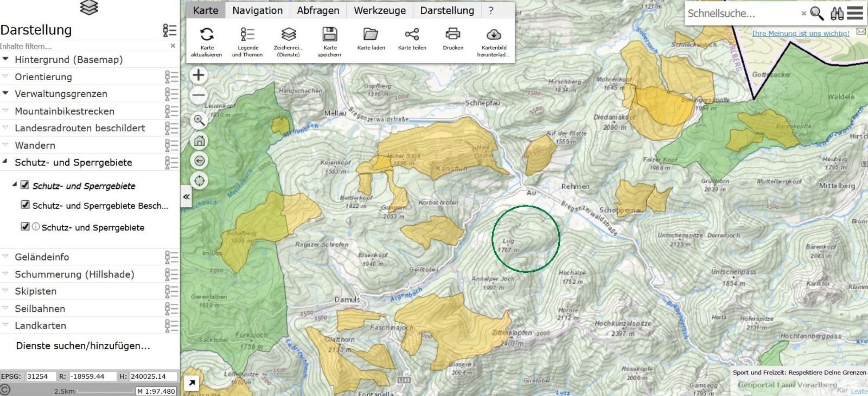Toggle Schutz- und Sperrgebiete Besch... checkbox
Image resolution: width=868 pixels, height=396 pixels.
pyautogui.click(x=25, y=205)
